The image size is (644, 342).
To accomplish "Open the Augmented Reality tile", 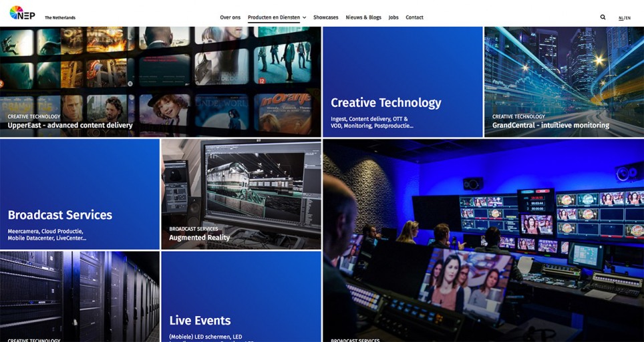I will coord(241,194).
